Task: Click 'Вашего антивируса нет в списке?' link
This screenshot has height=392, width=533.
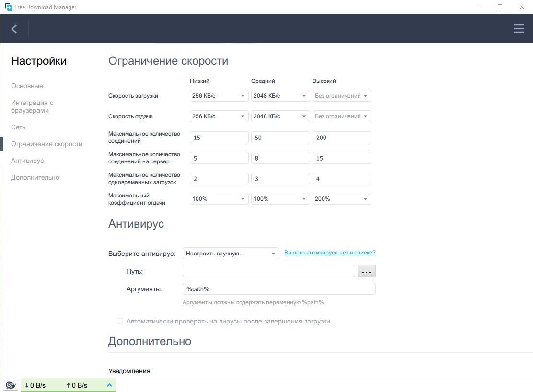Action: 330,253
